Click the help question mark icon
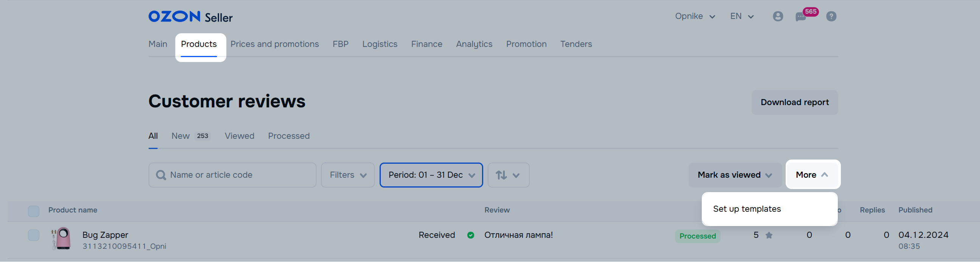Viewport: 980px width, 262px height. tap(831, 16)
